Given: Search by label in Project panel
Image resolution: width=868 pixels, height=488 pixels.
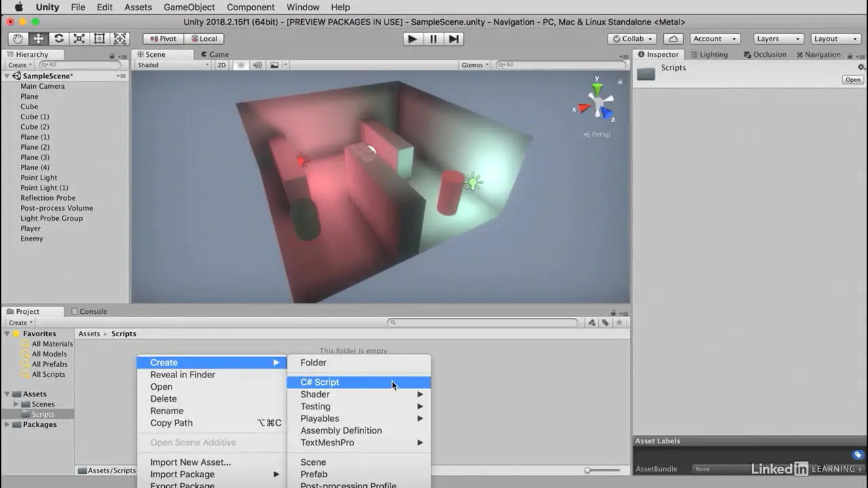Looking at the screenshot, I should pyautogui.click(x=606, y=323).
